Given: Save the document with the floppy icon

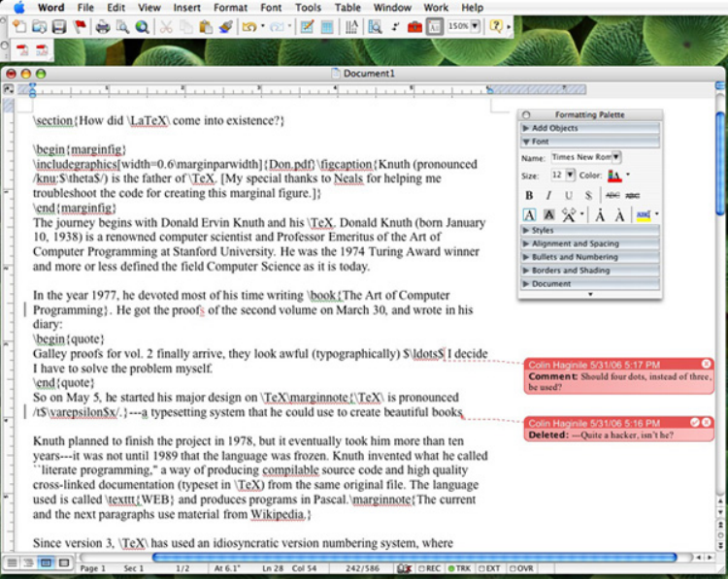Looking at the screenshot, I should click(x=59, y=26).
